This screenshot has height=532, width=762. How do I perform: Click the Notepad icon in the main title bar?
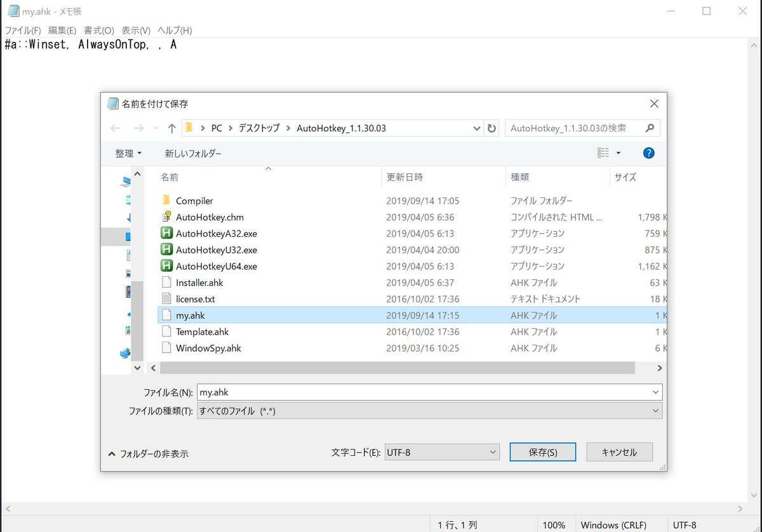click(x=12, y=11)
